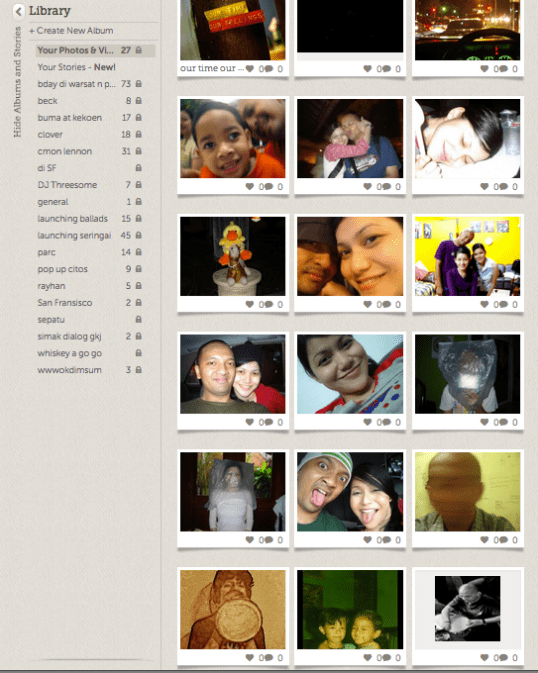Viewport: 538px width, 673px height.
Task: Like the night traffic car photo
Action: 484,69
